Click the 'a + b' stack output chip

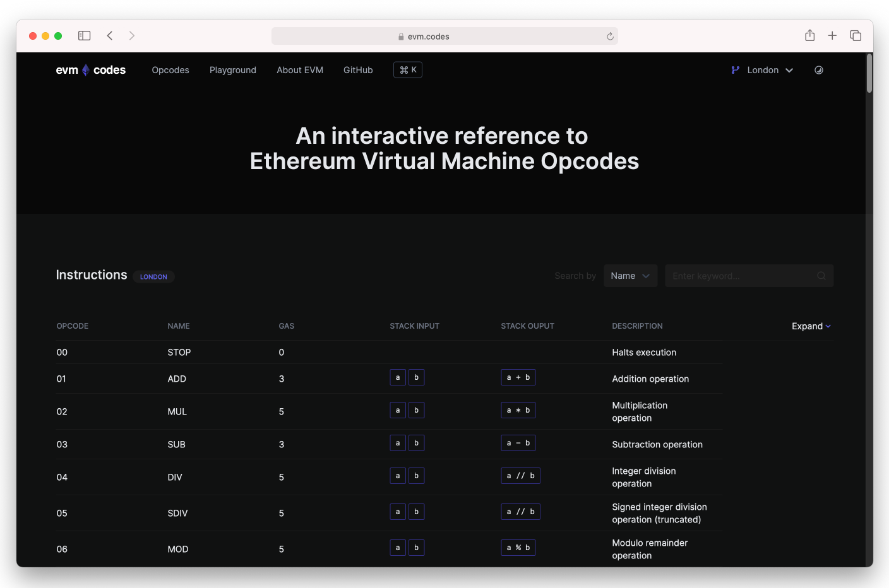[518, 377]
